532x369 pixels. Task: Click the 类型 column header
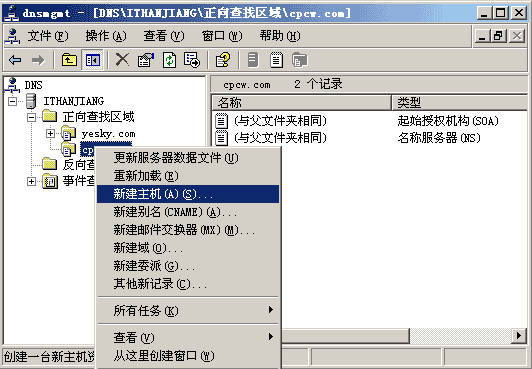point(460,102)
